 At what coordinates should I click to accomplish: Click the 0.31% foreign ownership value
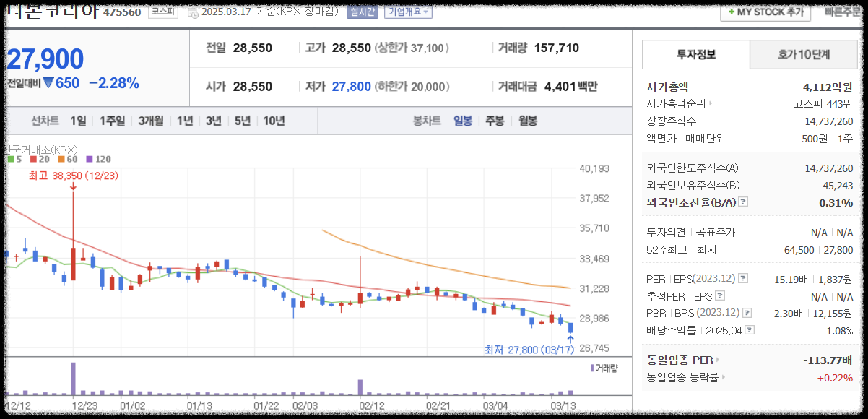pos(836,203)
